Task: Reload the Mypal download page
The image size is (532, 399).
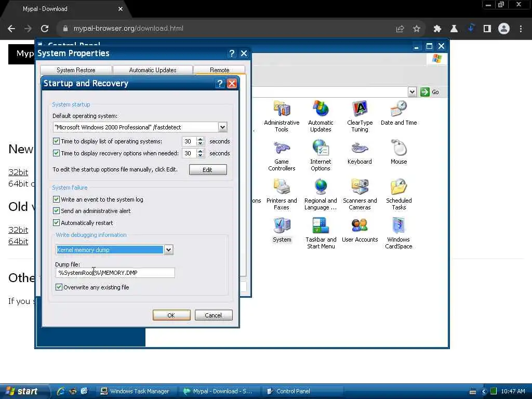Action: (45, 29)
